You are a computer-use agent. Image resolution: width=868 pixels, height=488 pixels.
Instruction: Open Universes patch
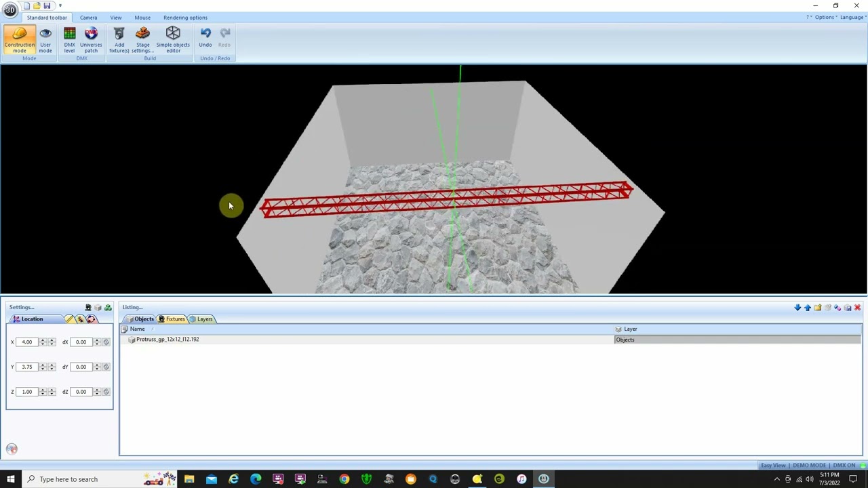point(91,40)
